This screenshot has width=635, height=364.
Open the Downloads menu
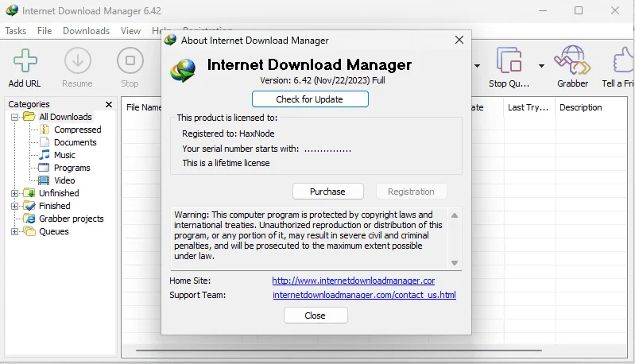87,31
